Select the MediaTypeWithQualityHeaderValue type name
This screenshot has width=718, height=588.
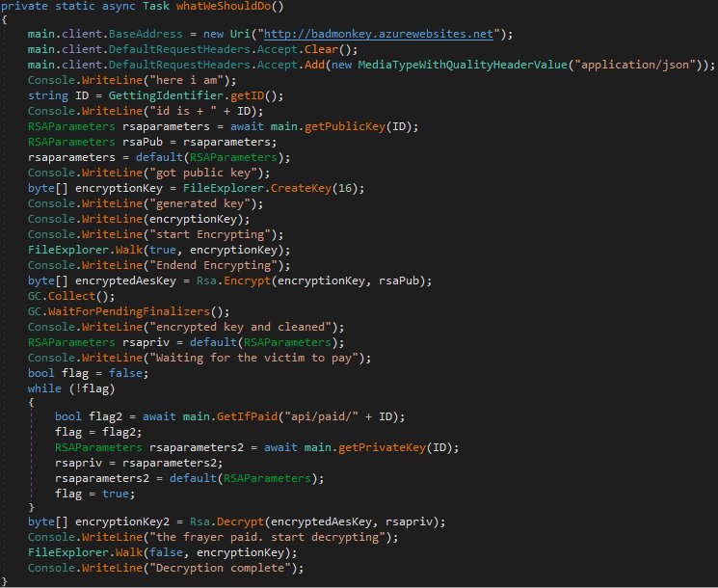point(463,65)
